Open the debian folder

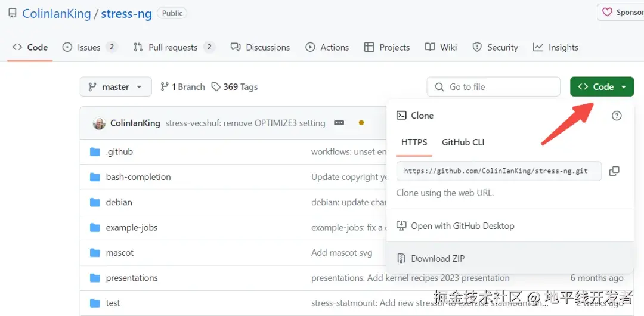coord(119,202)
